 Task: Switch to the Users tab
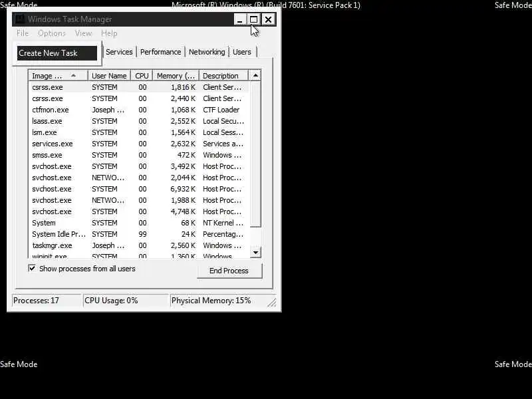tap(242, 52)
